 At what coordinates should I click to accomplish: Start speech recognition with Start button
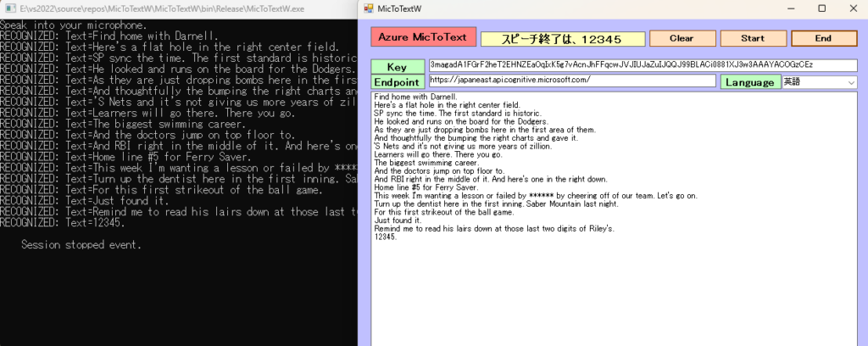point(752,38)
